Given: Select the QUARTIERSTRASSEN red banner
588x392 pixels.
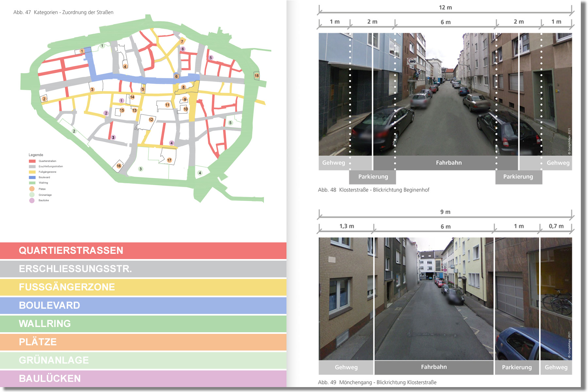Looking at the screenshot, I should 143,251.
